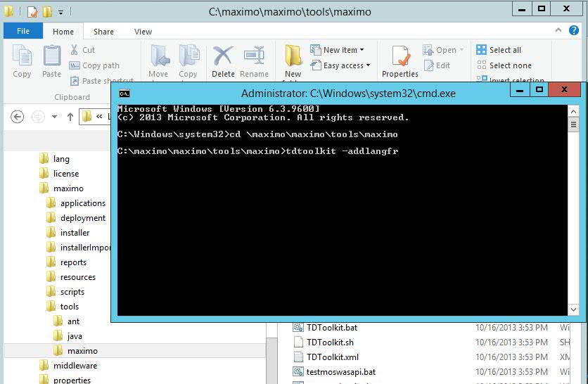Select the deployment folder in tree
Screen dimensions: 588x384
(76, 218)
